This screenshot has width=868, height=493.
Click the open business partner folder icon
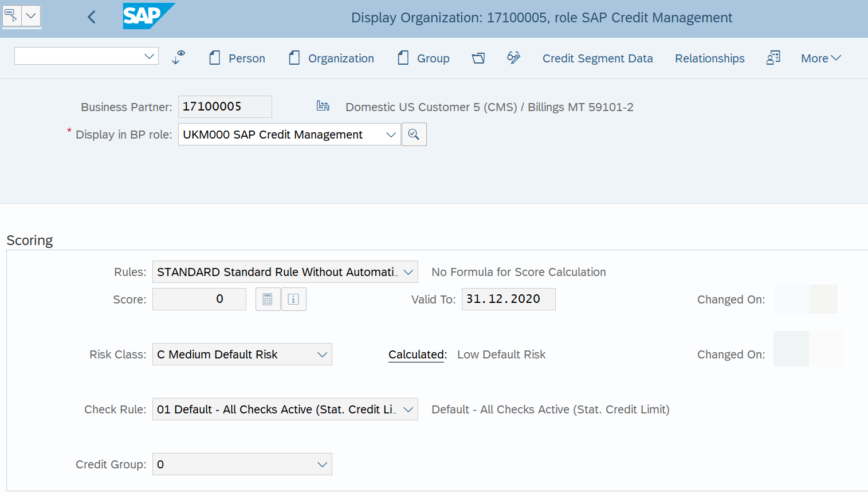478,58
